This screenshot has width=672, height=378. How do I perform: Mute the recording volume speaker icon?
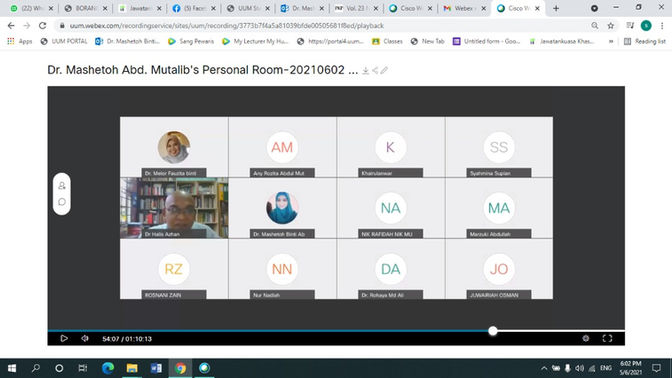tap(85, 339)
